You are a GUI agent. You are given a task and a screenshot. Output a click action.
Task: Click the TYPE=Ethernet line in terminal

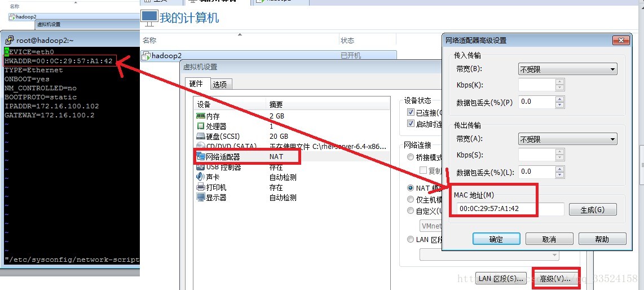[33, 70]
